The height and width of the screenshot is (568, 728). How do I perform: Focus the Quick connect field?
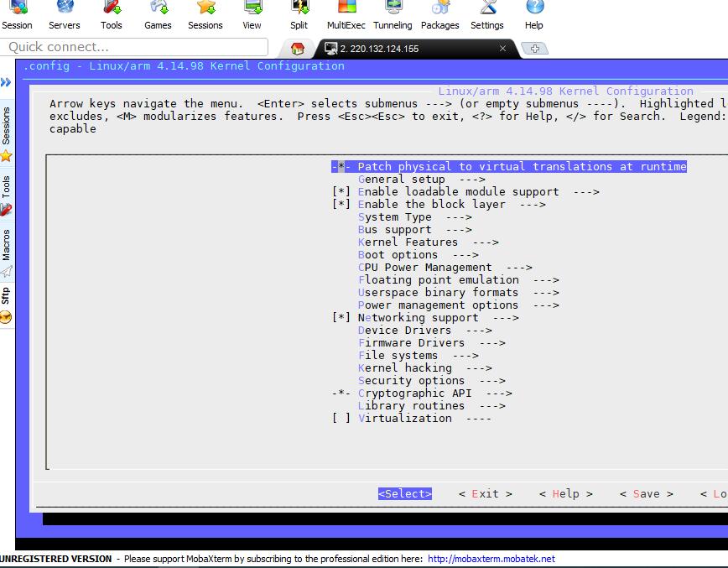click(x=133, y=47)
